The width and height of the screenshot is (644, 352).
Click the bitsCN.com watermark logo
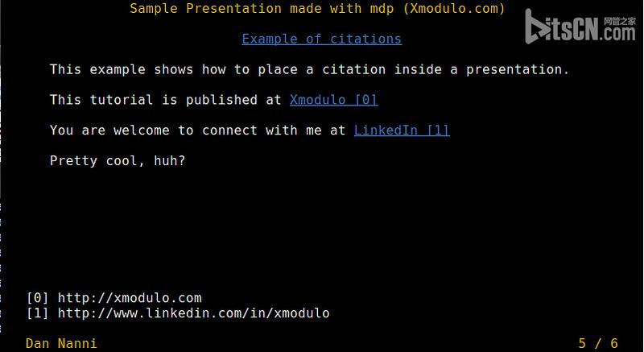[580, 27]
